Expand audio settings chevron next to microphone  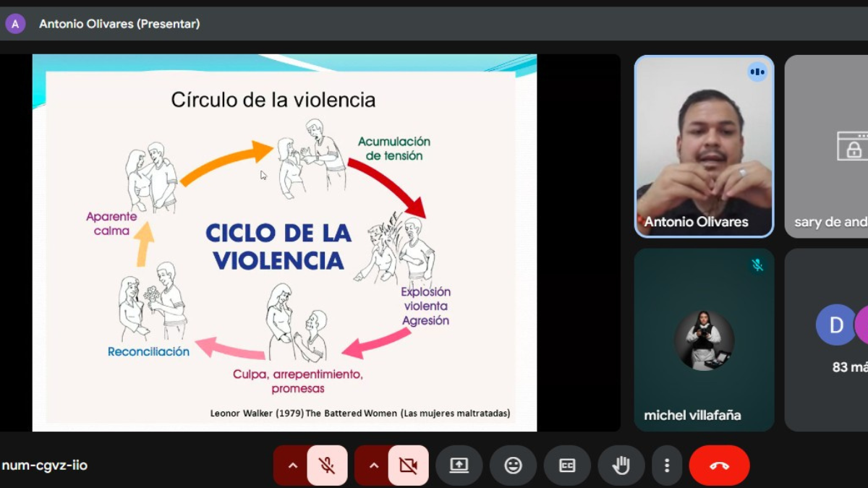tap(292, 466)
